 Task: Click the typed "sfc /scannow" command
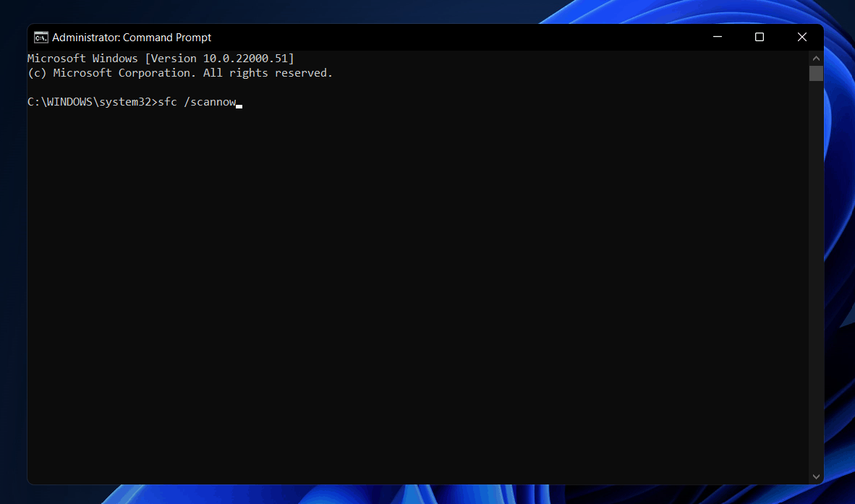pyautogui.click(x=197, y=102)
